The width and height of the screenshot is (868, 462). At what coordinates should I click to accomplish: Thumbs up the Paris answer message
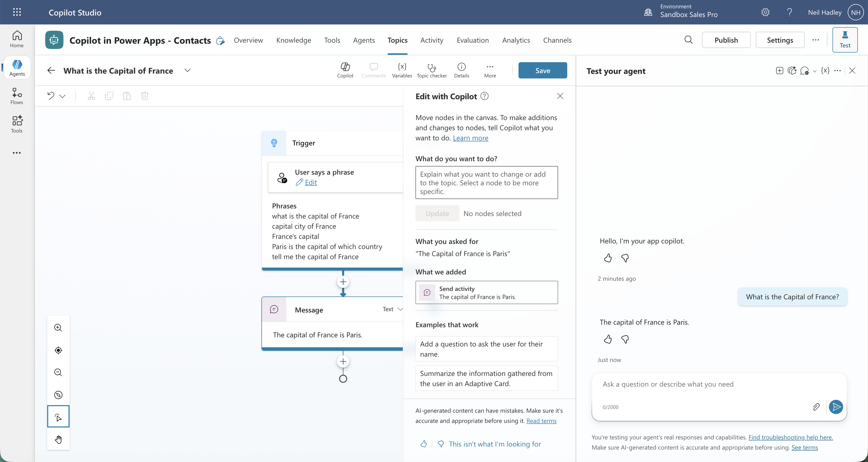click(608, 339)
